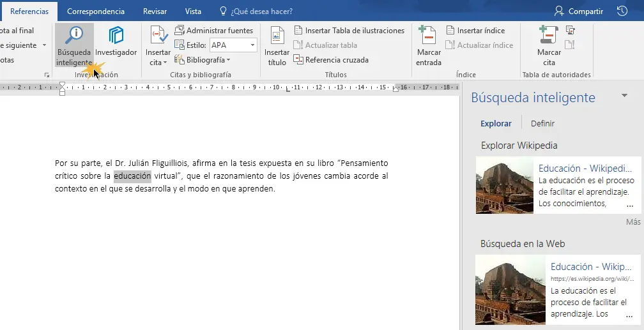Expand the web result ellipsis

point(629,316)
